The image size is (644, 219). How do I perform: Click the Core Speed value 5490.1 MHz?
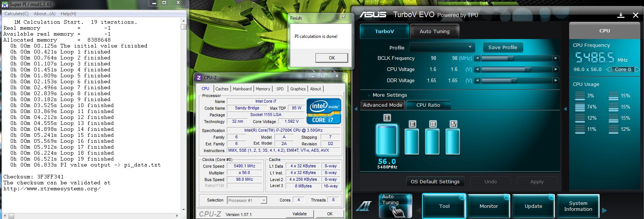click(245, 166)
